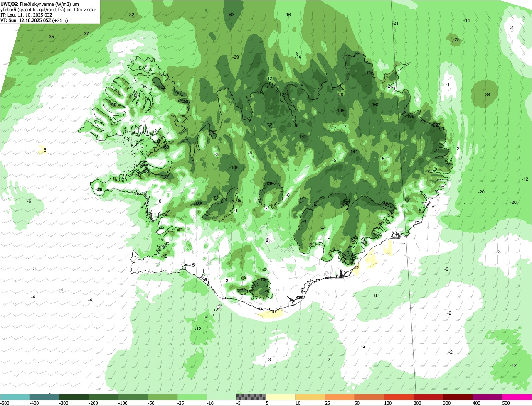Select the header line starting with yfirborð

(x=49, y=9)
